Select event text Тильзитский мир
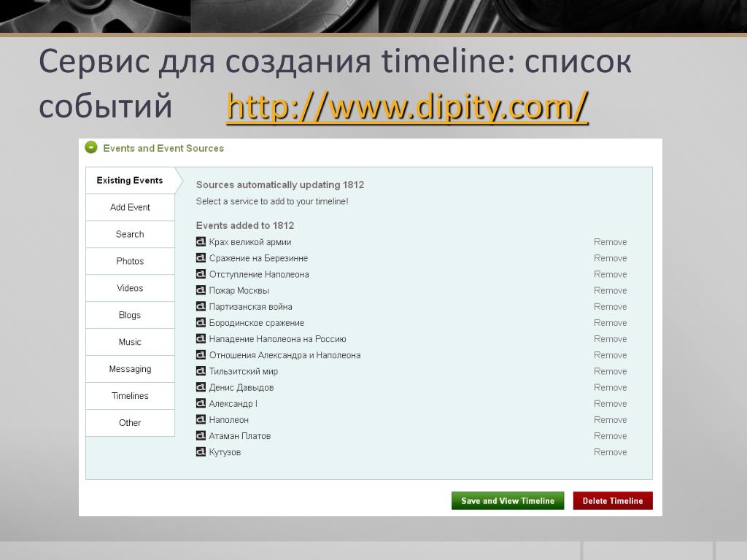 coord(244,371)
